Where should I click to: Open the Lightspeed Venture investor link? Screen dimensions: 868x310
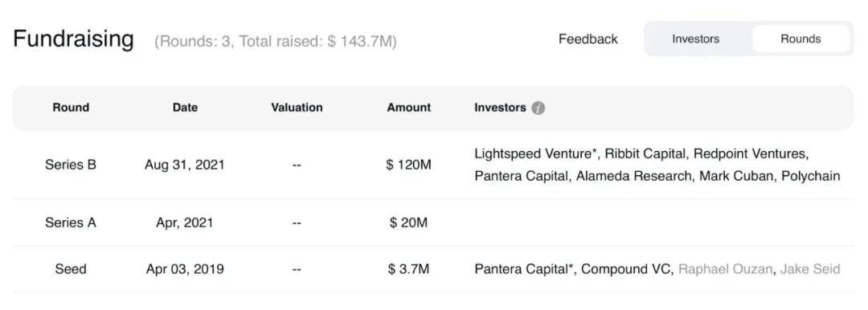point(536,153)
